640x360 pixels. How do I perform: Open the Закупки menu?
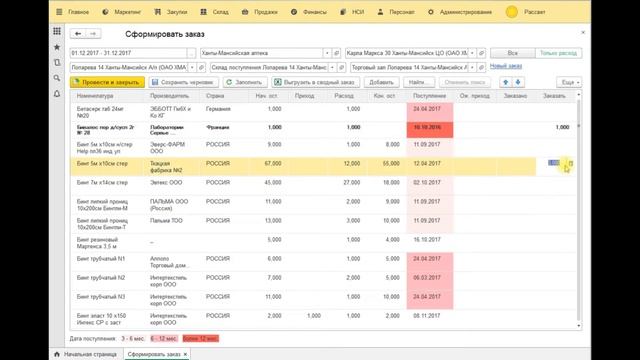click(x=171, y=12)
